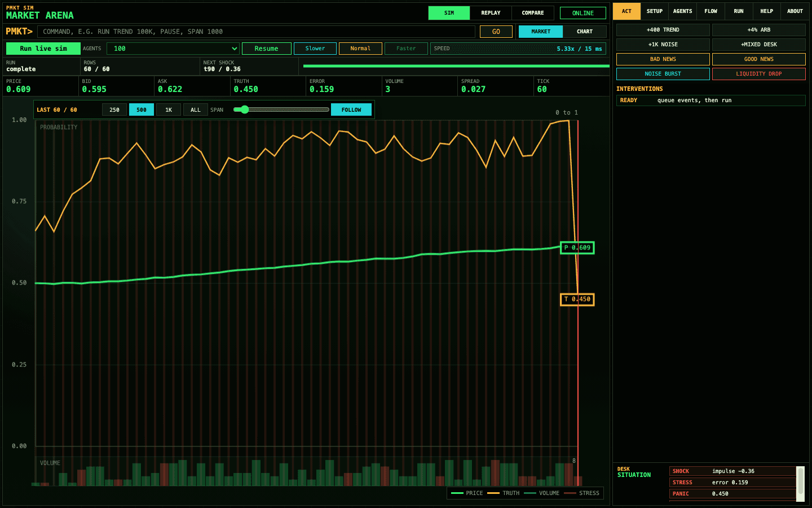Click the BID 0.595 stat
The height and width of the screenshot is (508, 812).
[116, 86]
